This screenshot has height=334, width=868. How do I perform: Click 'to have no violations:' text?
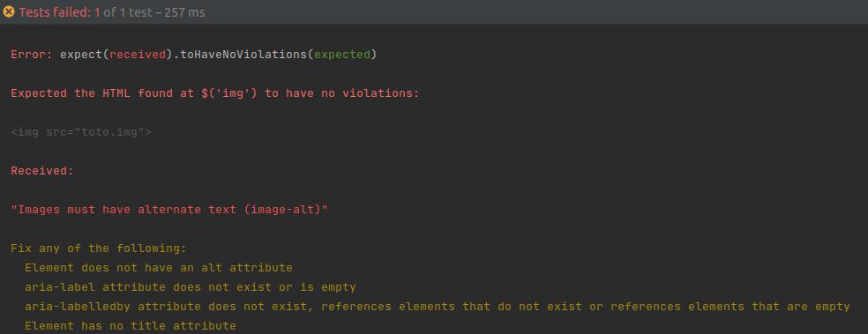[x=342, y=93]
